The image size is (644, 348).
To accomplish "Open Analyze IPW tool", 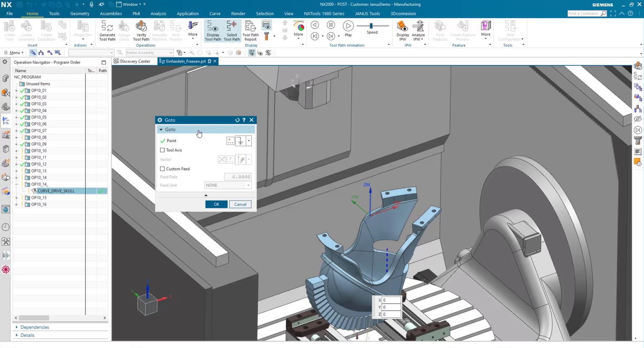I will (418, 31).
